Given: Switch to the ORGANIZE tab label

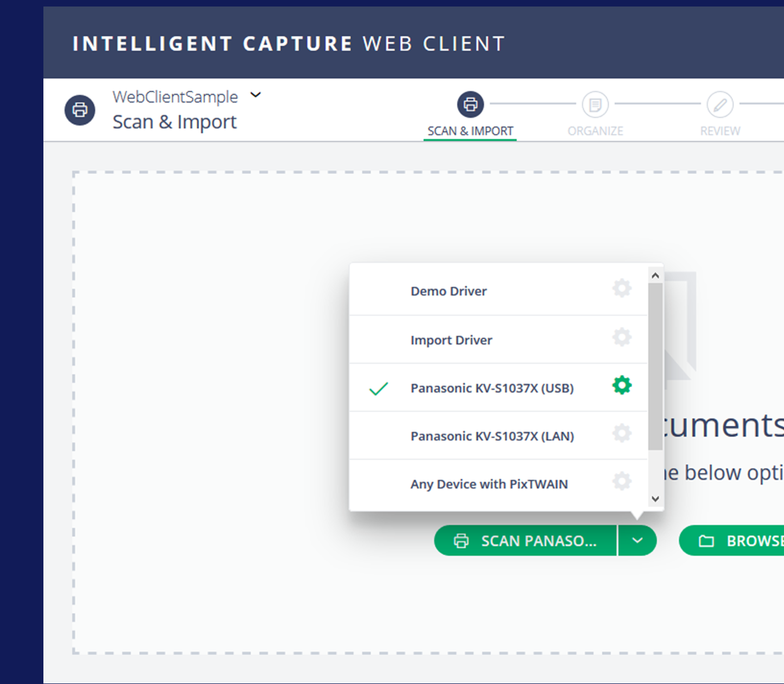Looking at the screenshot, I should [595, 131].
